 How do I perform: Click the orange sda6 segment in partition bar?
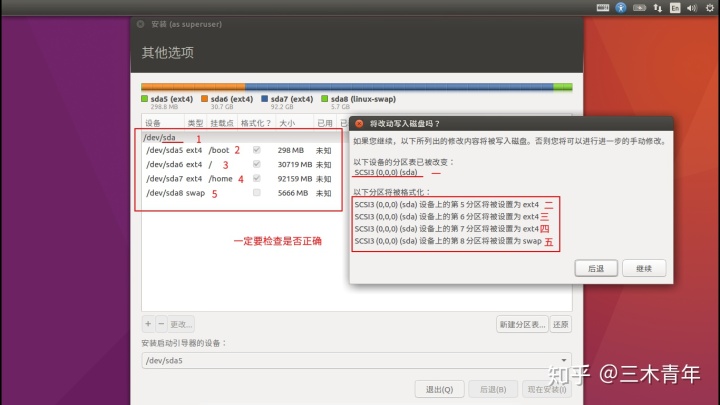tap(193, 86)
